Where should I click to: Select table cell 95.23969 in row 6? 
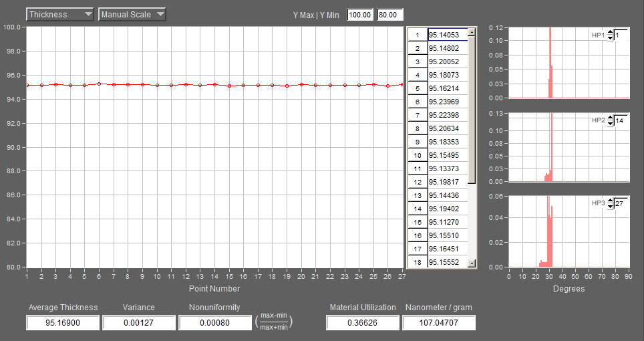[448, 102]
